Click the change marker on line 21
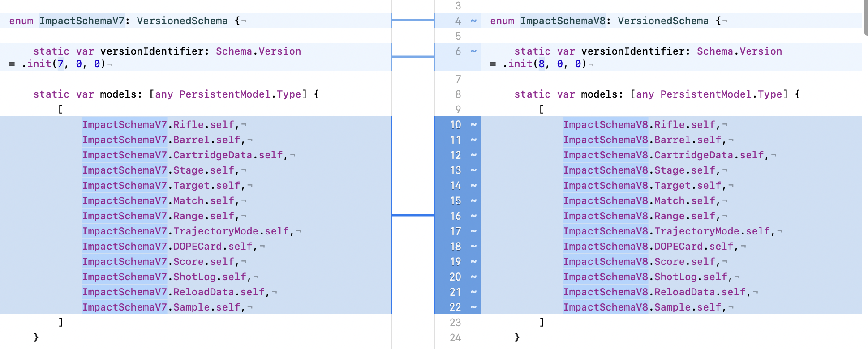This screenshot has width=868, height=349. [x=473, y=292]
